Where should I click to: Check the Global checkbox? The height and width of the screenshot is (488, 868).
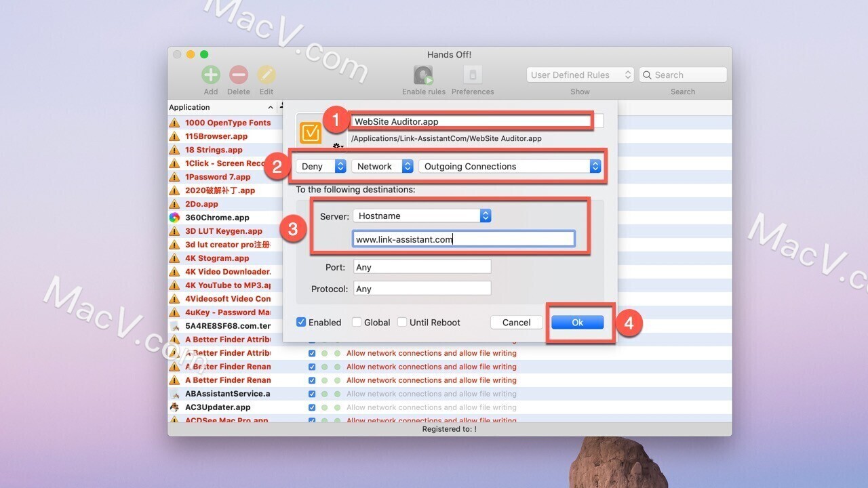(357, 323)
